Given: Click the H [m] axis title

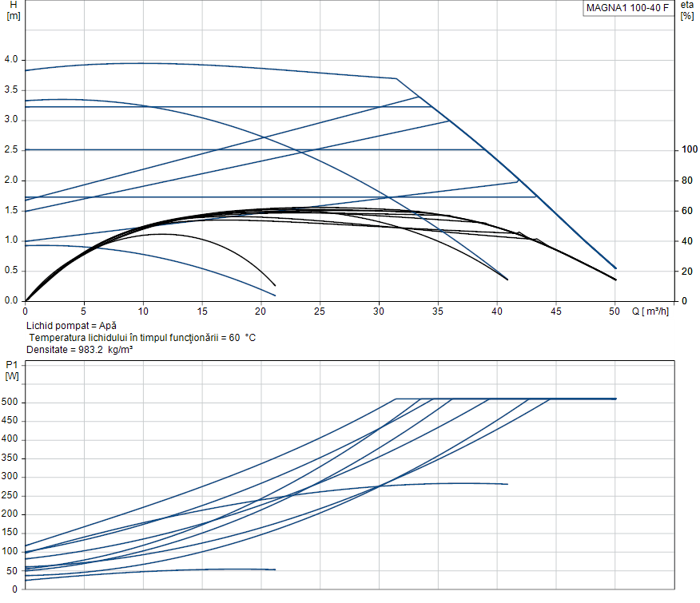Looking at the screenshot, I should (x=12, y=11).
